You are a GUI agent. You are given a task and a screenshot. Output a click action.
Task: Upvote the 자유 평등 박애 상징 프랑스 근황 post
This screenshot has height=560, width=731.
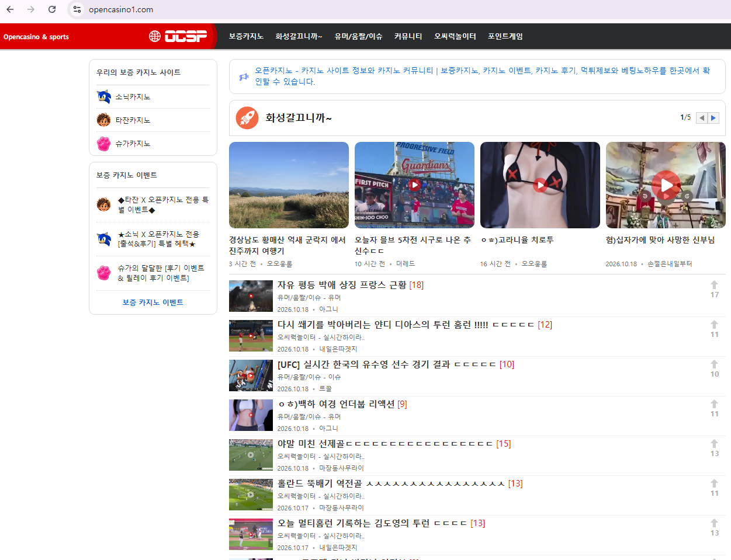point(714,285)
